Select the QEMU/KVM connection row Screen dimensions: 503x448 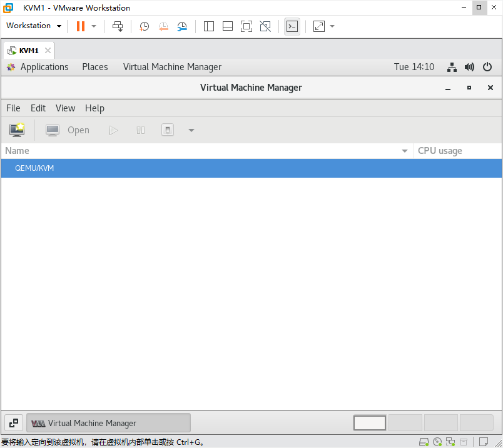point(251,168)
